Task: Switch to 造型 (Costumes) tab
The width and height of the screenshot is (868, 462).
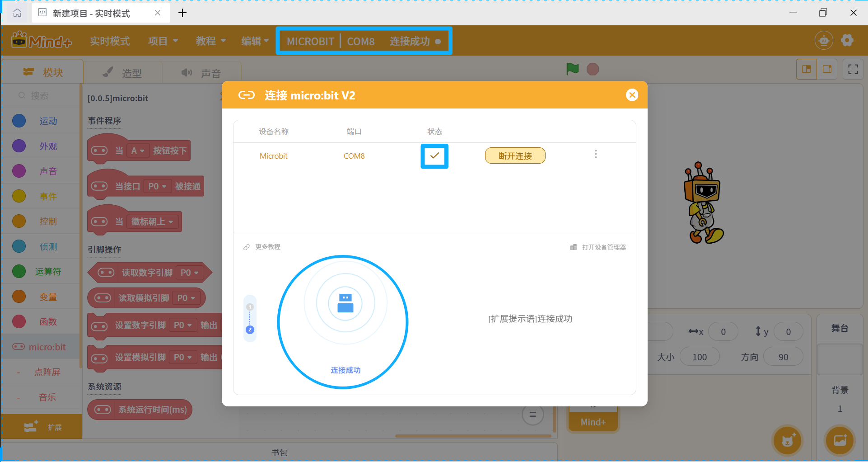Action: click(x=122, y=72)
